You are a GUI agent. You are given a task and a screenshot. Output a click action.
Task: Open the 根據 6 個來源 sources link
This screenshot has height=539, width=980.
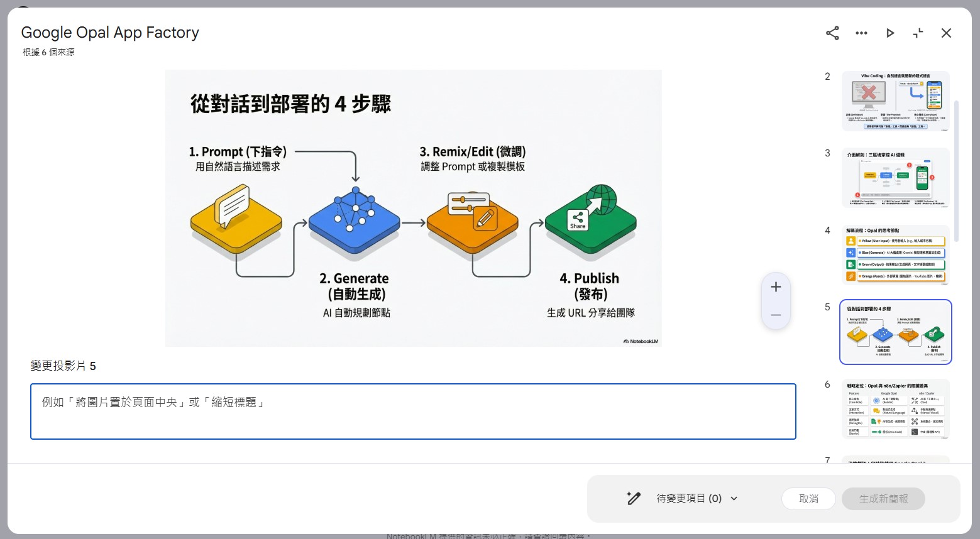click(48, 52)
